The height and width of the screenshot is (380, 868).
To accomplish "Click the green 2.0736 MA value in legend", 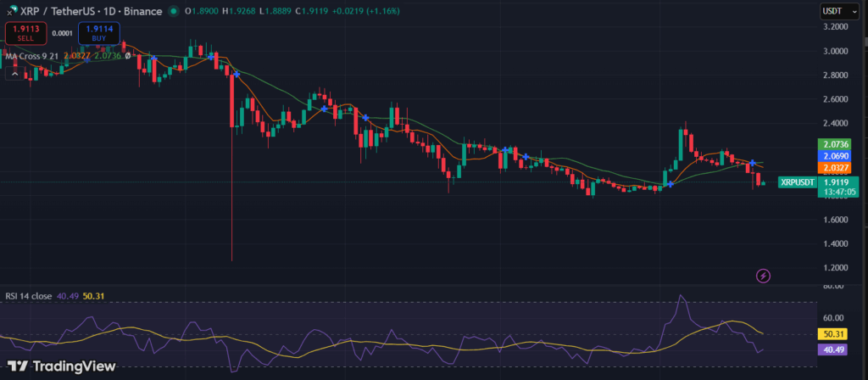I will point(108,55).
